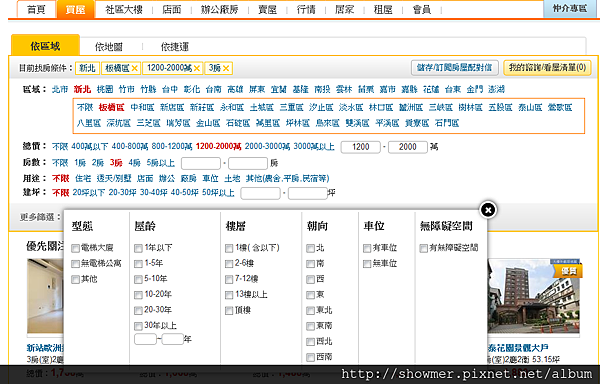The width and height of the screenshot is (600, 384).
Task: Remove the 板橋區 filter tag
Action: [x=134, y=68]
